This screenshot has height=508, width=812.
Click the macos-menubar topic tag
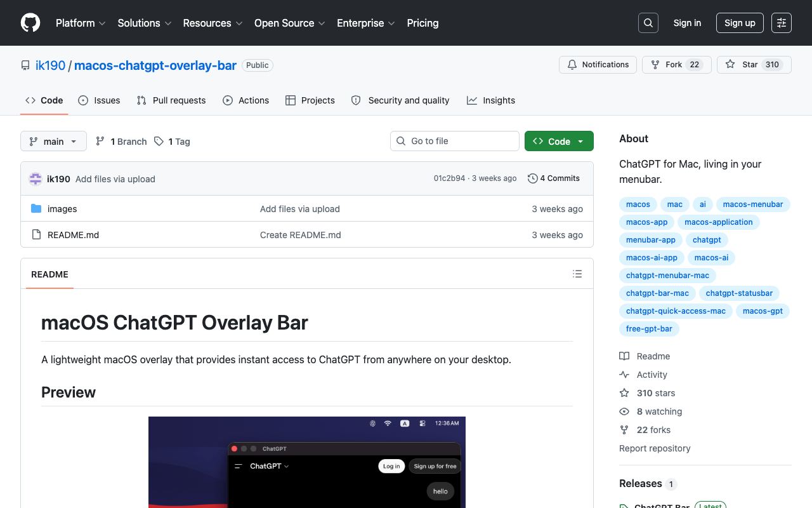tap(753, 204)
